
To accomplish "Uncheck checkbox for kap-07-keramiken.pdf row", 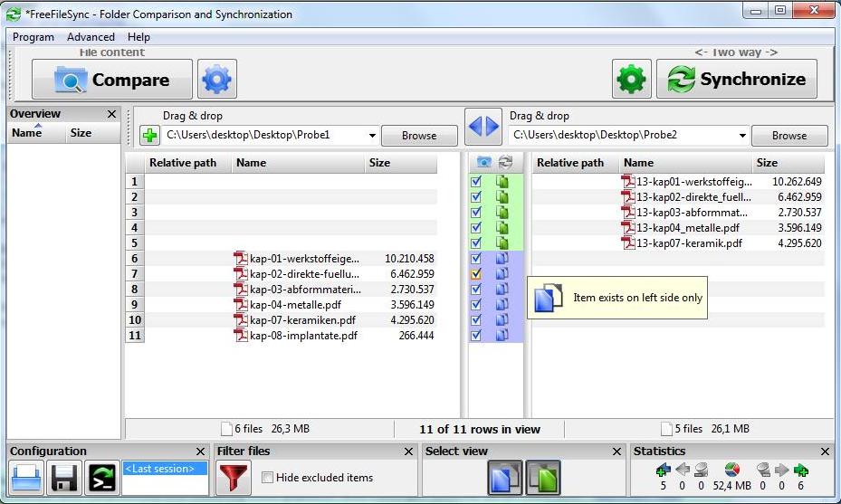I will coord(476,320).
